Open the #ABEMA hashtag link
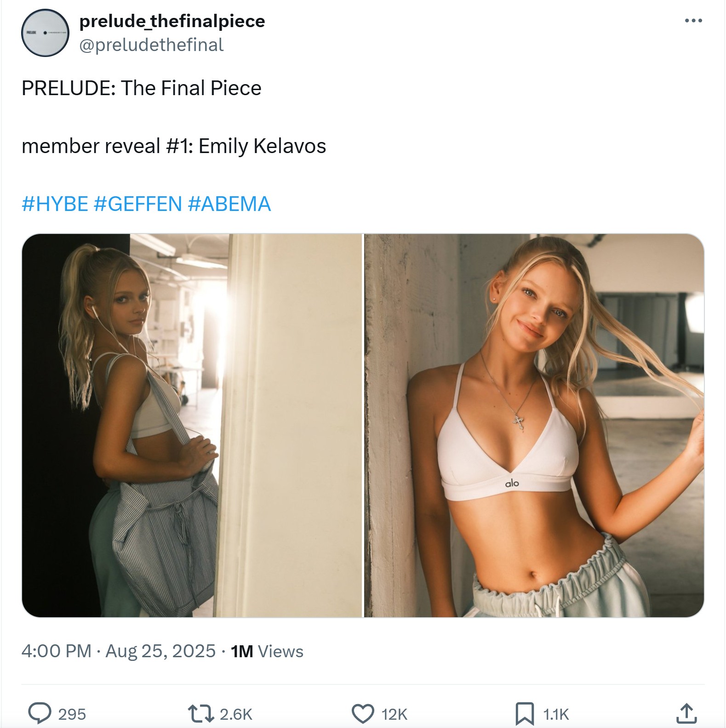The image size is (726, 728). tap(229, 204)
